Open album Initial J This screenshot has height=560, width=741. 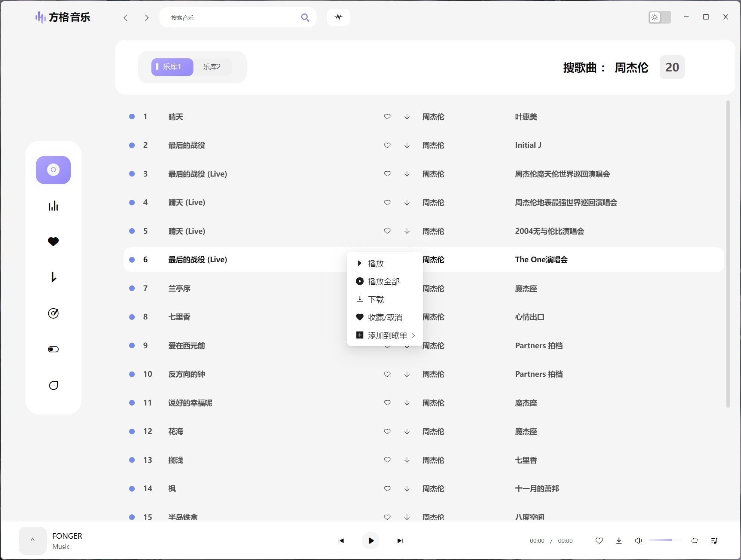[x=528, y=145]
